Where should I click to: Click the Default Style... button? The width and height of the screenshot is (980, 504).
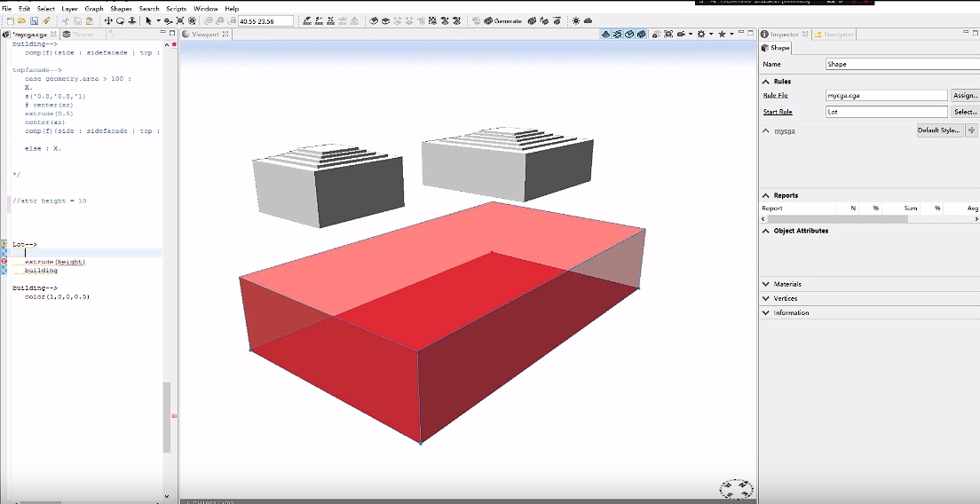point(938,130)
